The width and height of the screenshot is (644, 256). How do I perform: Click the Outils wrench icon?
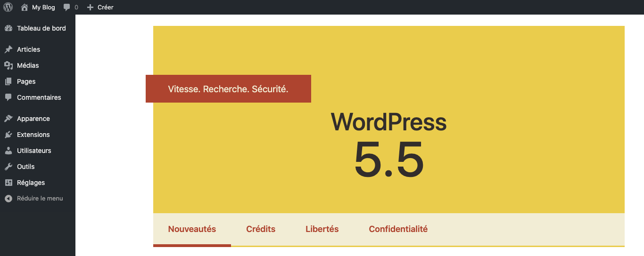8,167
